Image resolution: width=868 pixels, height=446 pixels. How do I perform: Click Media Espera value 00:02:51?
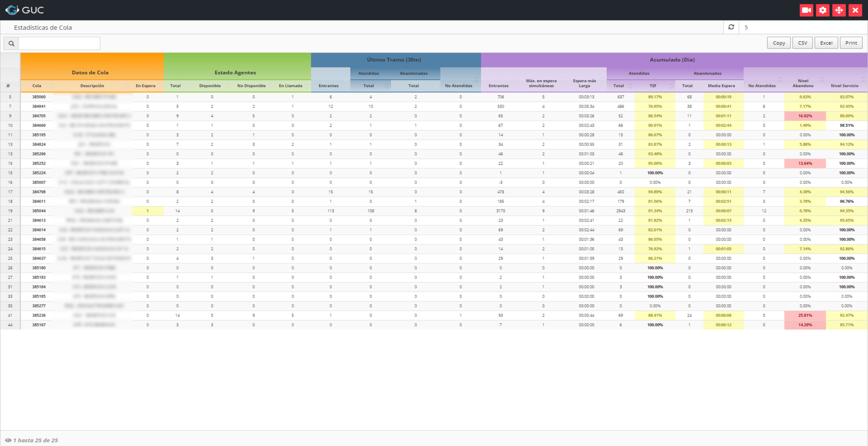(x=723, y=201)
